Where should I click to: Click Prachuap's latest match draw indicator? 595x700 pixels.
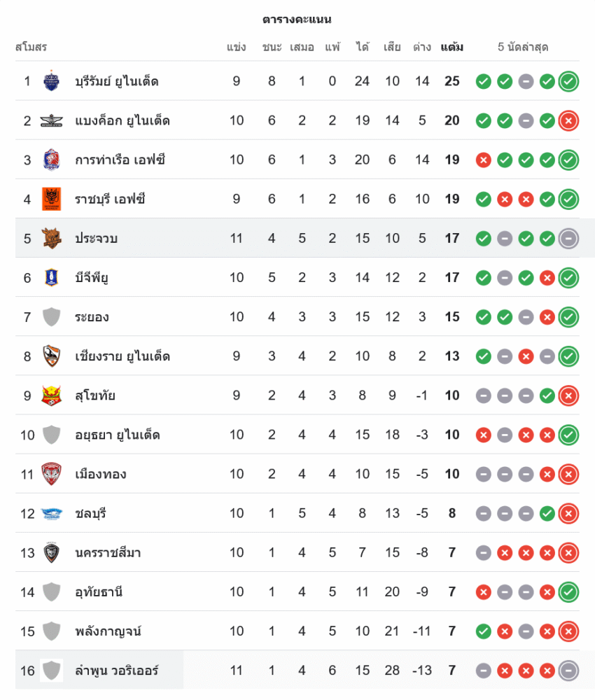tap(568, 238)
